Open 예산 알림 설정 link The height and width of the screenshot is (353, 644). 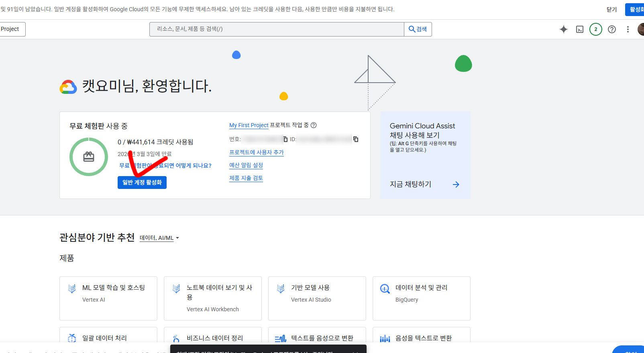tap(246, 165)
